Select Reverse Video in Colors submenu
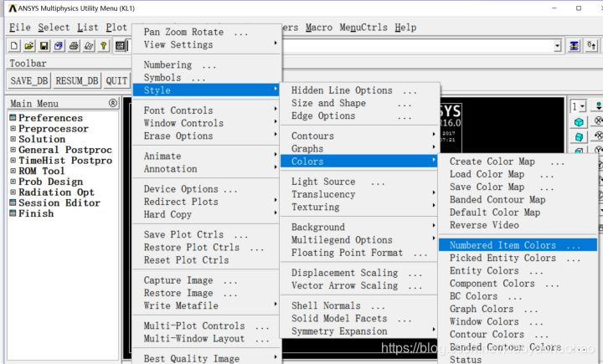Image resolution: width=603 pixels, height=364 pixels. pyautogui.click(x=518, y=225)
